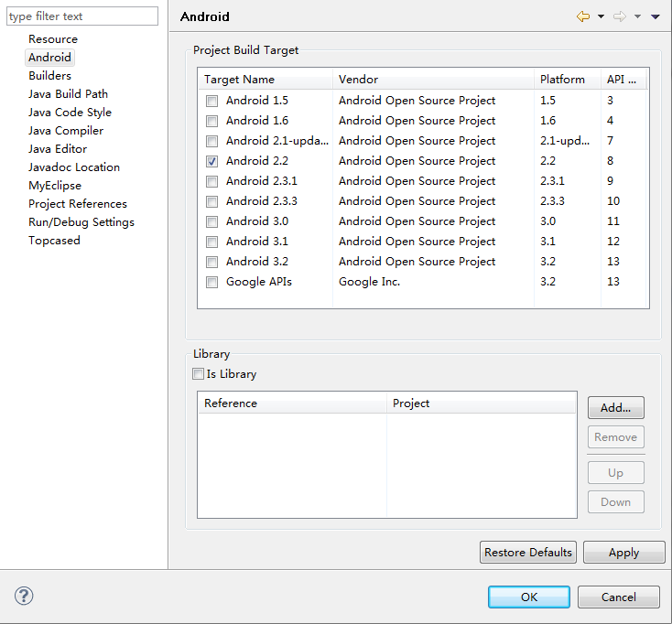
Task: Click the Down button
Action: [616, 502]
